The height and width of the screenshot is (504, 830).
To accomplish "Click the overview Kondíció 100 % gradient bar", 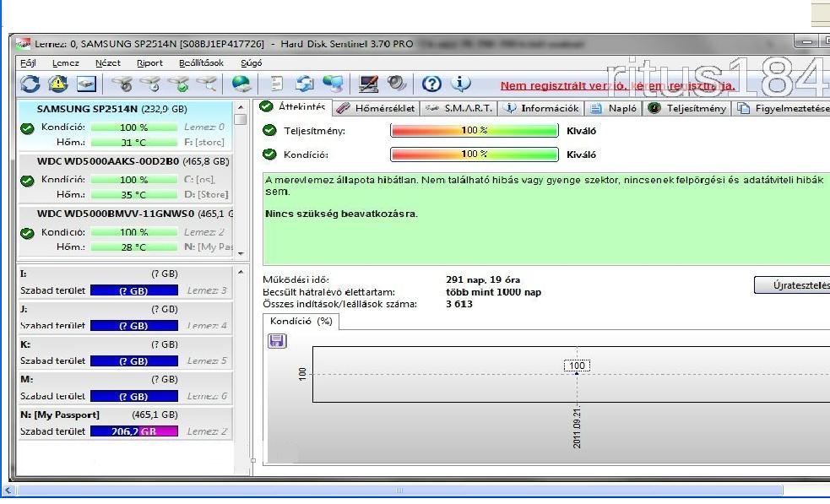I will 475,154.
